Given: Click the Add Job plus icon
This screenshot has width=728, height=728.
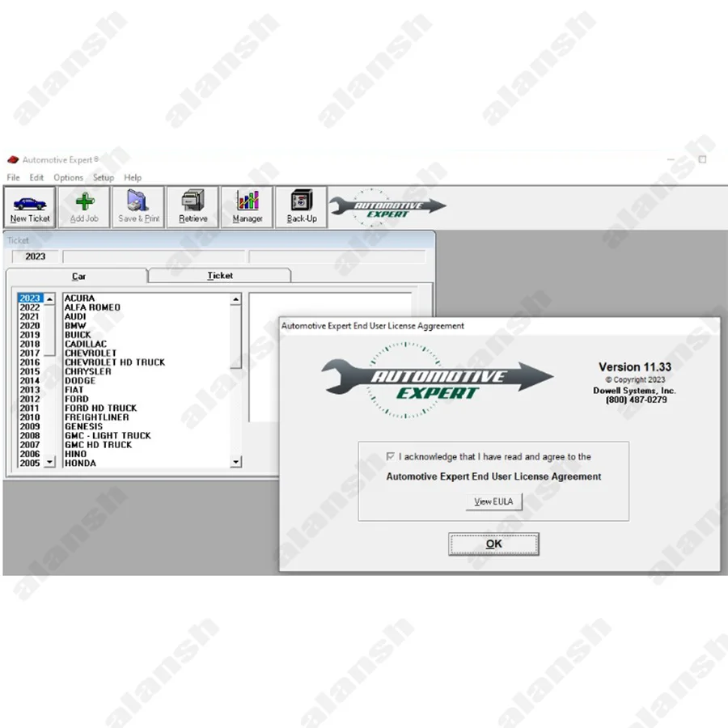Looking at the screenshot, I should click(x=84, y=201).
